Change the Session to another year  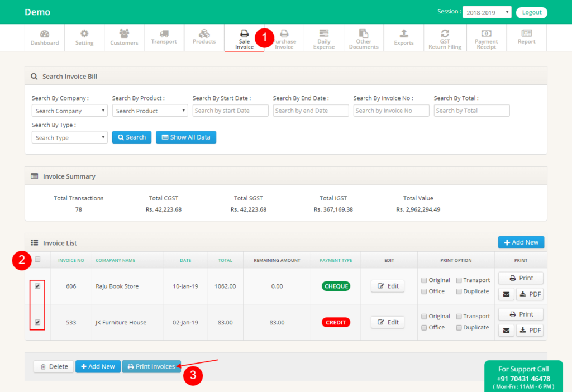click(x=487, y=12)
